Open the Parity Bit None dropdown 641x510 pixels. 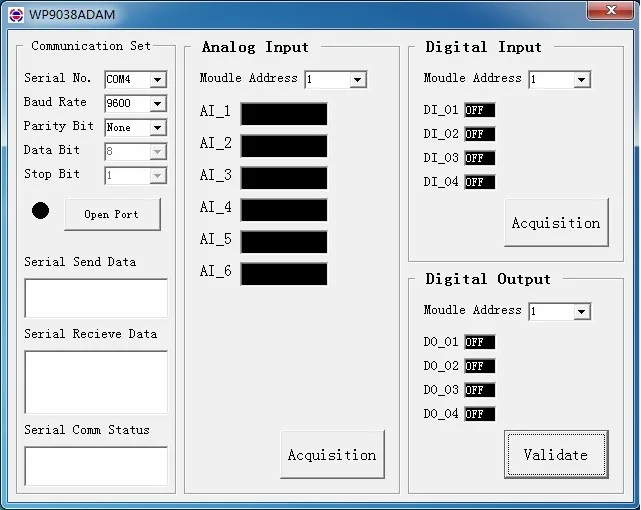coord(157,128)
